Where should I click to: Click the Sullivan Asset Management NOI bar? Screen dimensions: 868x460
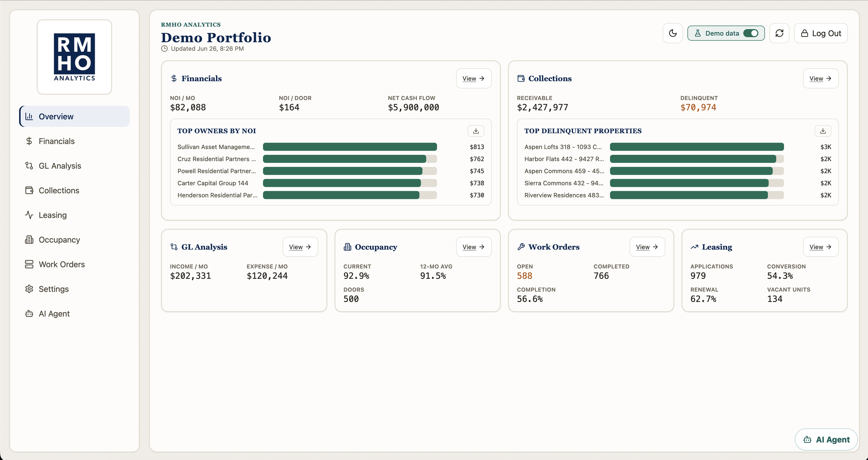click(350, 147)
